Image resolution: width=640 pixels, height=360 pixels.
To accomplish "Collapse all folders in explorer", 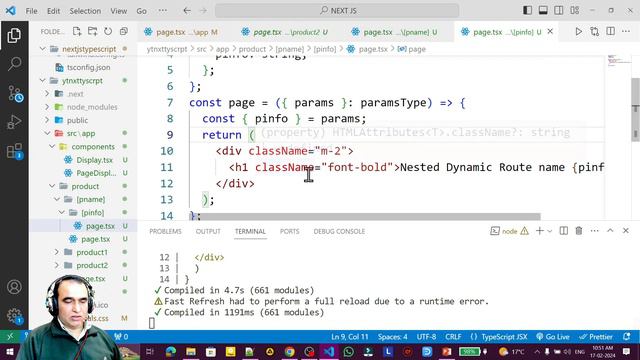I will 124,31.
